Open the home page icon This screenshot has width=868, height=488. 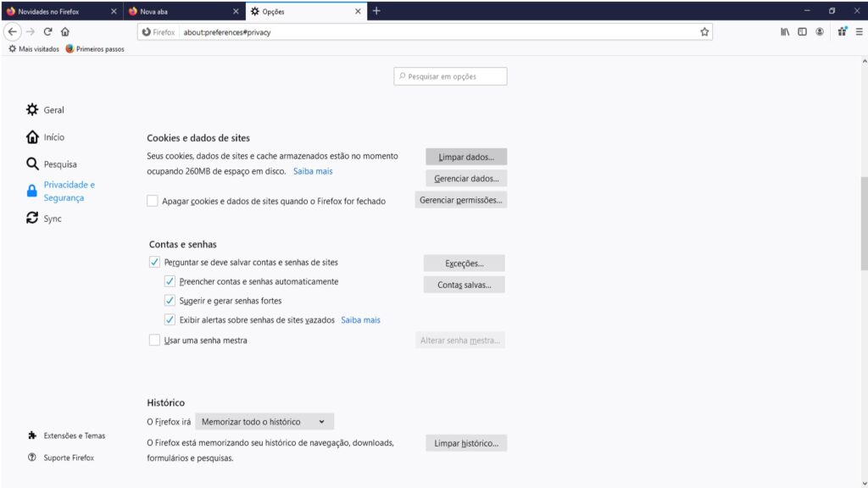65,32
